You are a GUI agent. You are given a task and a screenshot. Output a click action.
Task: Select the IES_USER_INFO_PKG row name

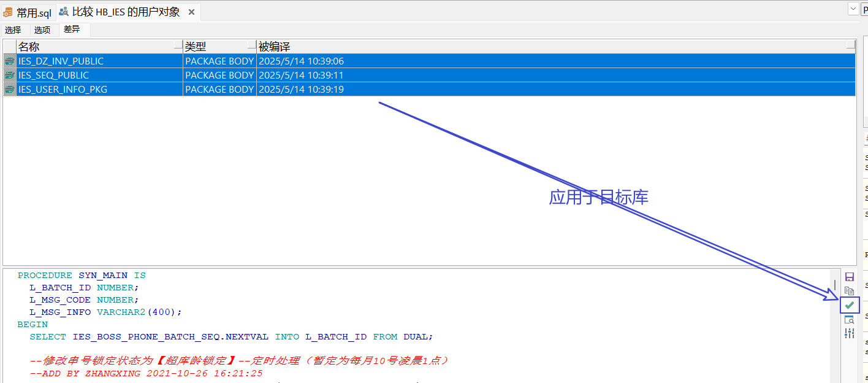pyautogui.click(x=63, y=89)
